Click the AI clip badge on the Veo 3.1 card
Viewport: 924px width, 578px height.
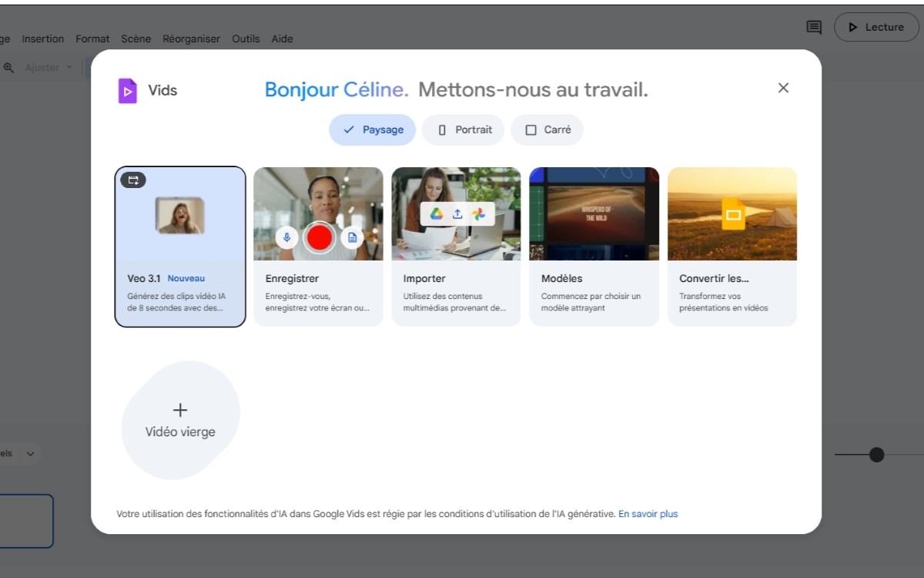(134, 180)
